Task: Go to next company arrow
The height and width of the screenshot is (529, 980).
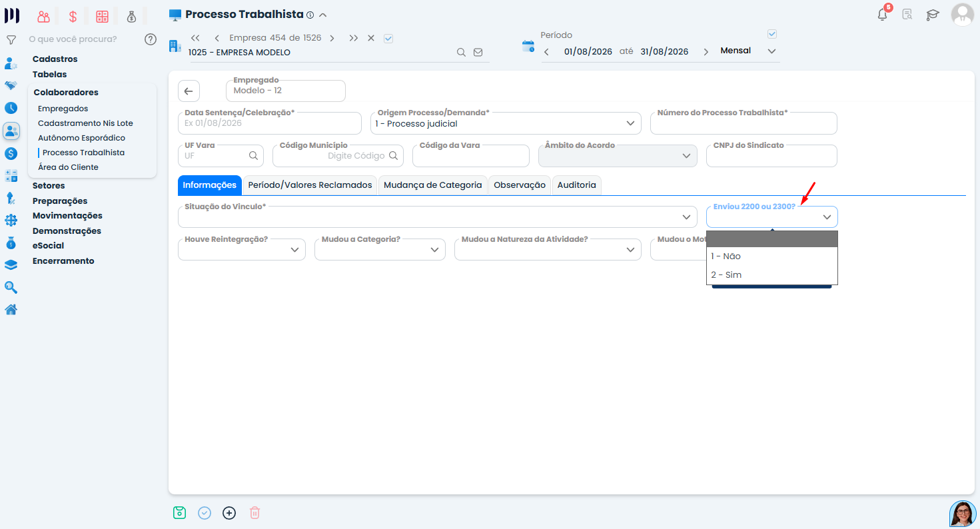Action: (332, 38)
